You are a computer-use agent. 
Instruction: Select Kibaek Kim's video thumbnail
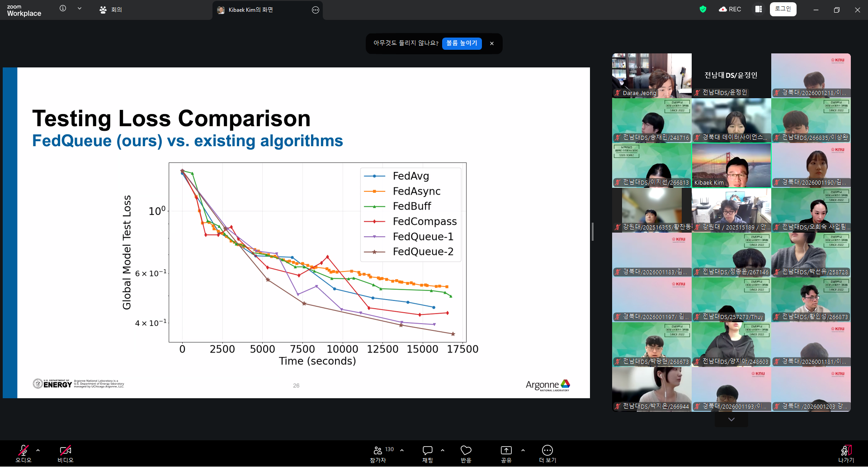pos(731,166)
